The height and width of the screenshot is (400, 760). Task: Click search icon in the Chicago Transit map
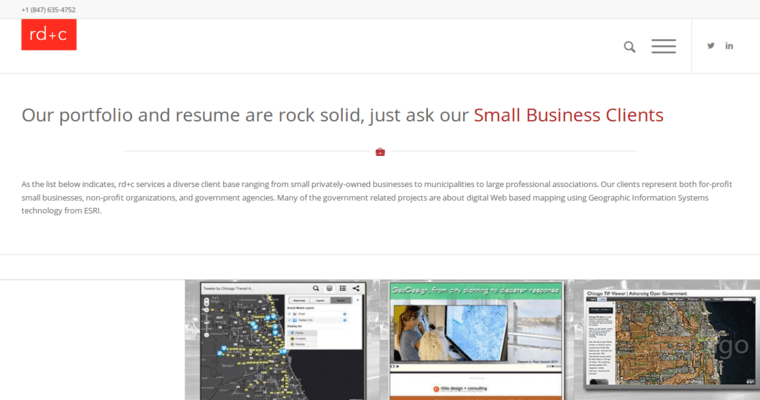pos(316,288)
